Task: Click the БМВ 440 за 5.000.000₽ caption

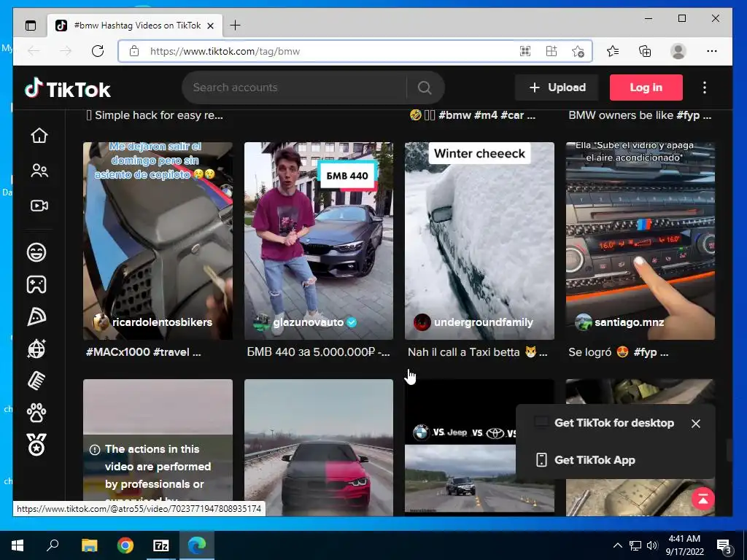Action: [x=318, y=352]
